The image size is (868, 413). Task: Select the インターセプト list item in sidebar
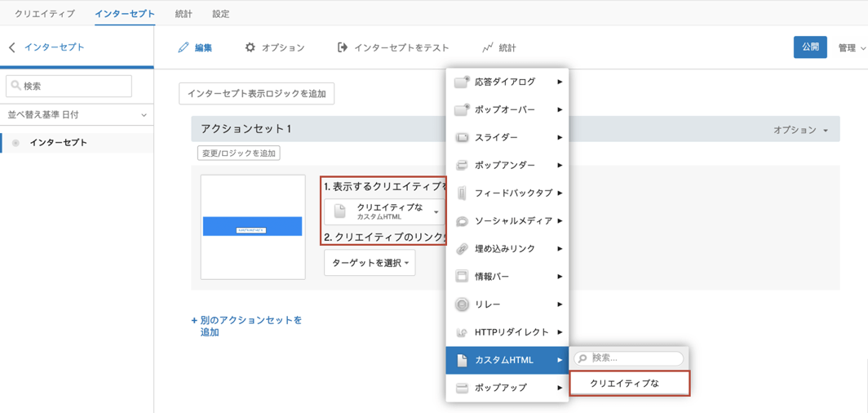(x=77, y=143)
